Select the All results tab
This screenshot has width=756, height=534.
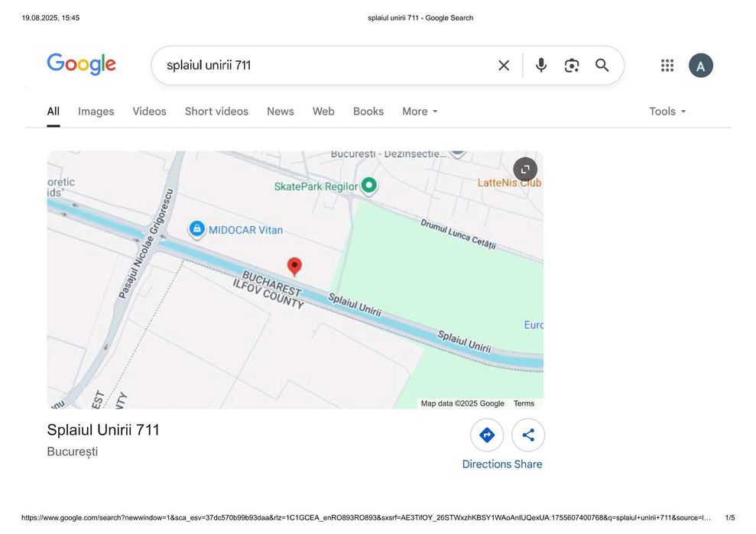pos(53,112)
